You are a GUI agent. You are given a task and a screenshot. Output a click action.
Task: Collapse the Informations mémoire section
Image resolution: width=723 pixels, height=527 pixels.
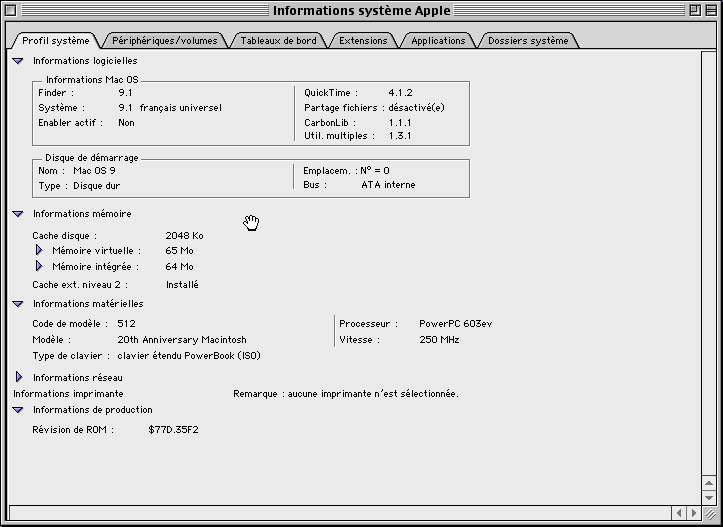point(18,214)
